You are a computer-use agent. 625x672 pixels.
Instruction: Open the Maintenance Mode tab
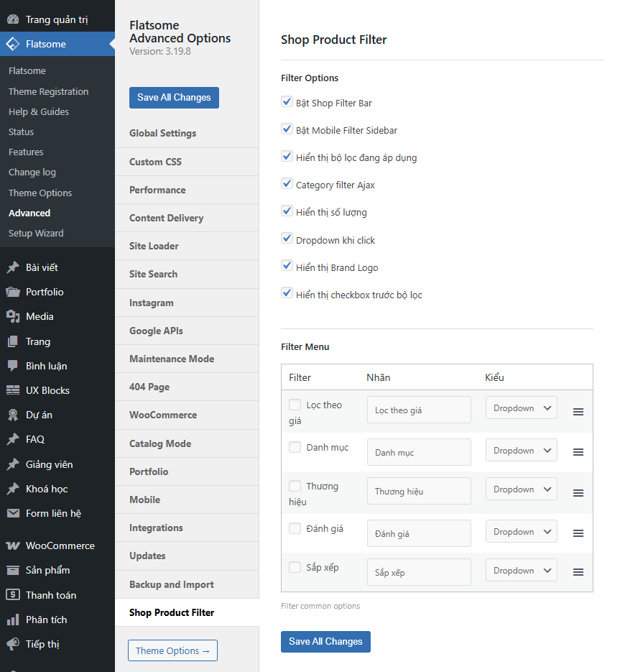tap(187, 359)
